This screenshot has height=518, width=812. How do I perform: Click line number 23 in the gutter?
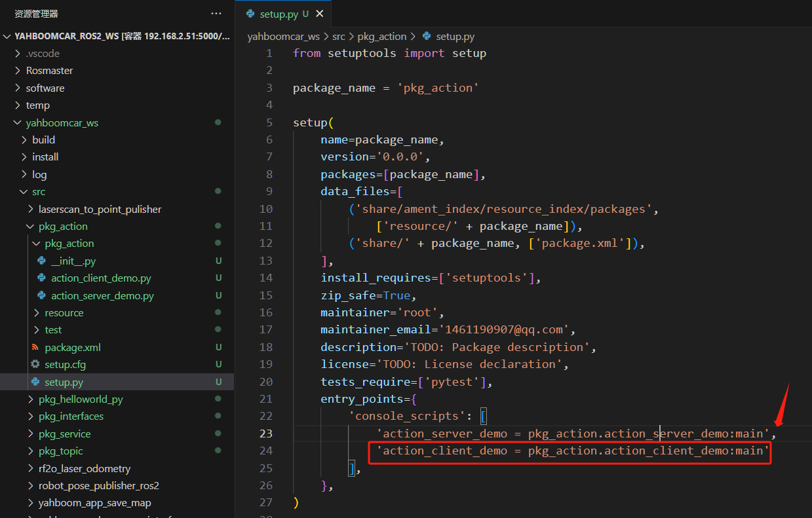click(x=265, y=434)
